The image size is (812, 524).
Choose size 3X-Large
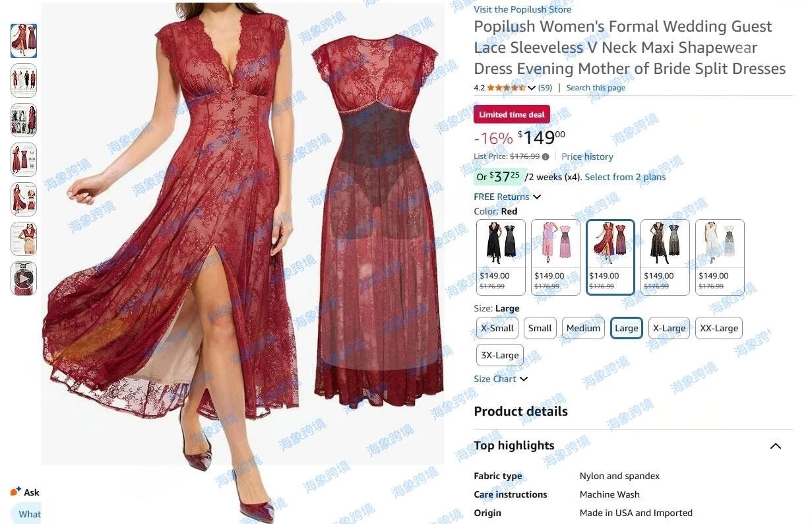point(500,355)
